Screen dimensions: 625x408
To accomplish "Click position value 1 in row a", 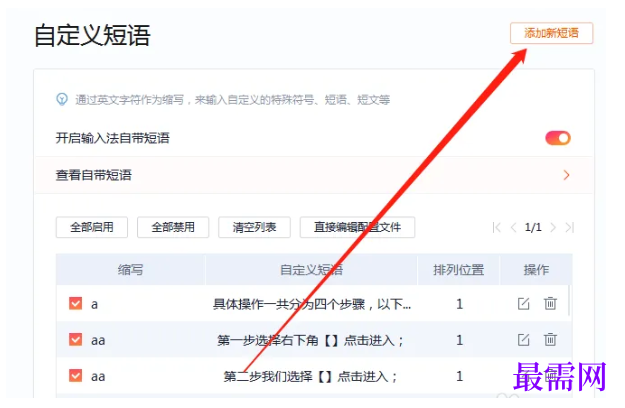I will coord(460,304).
